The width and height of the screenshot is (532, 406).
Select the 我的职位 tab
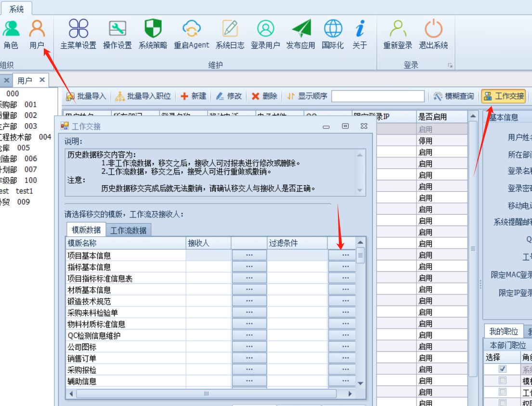(x=503, y=331)
